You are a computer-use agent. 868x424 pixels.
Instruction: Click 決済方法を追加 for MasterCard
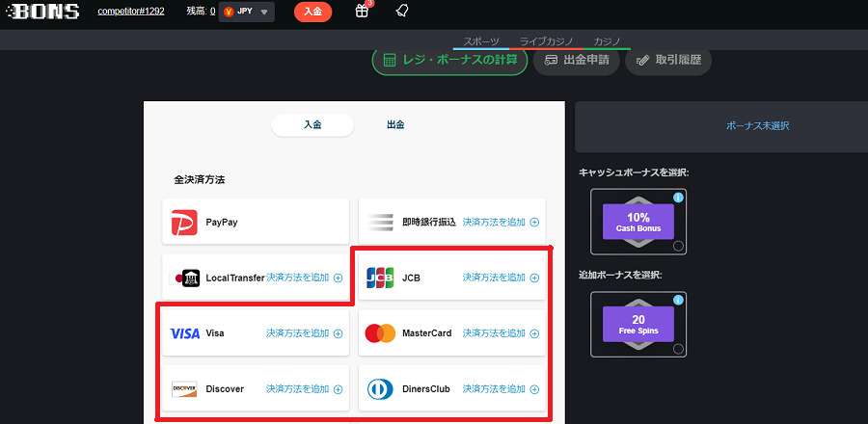494,333
